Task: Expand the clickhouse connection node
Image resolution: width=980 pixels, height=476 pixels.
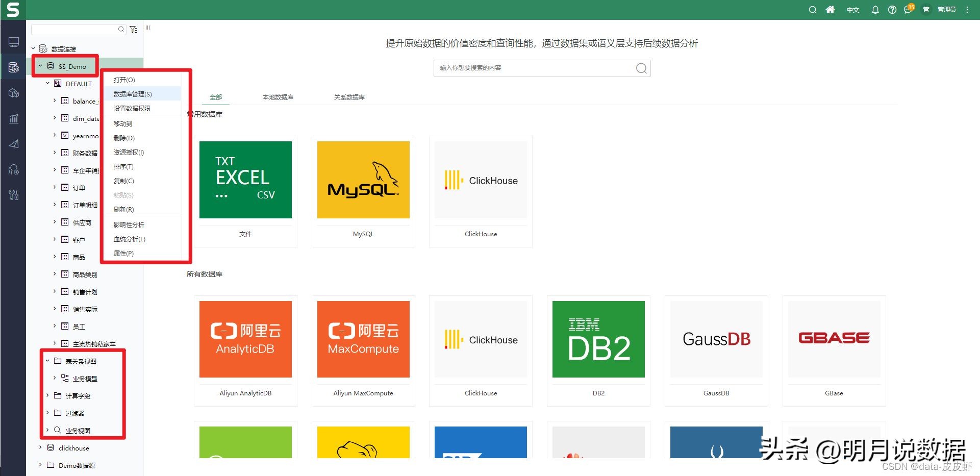Action: point(40,447)
